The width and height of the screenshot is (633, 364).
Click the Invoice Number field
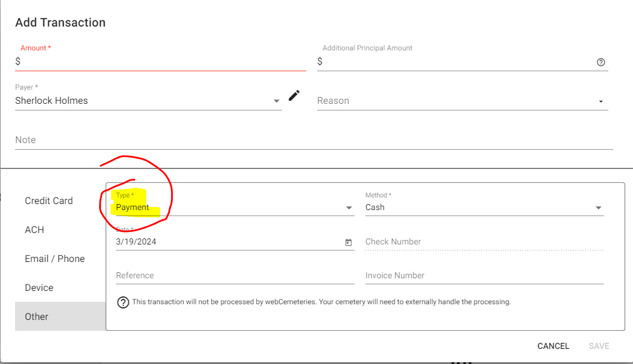point(484,276)
